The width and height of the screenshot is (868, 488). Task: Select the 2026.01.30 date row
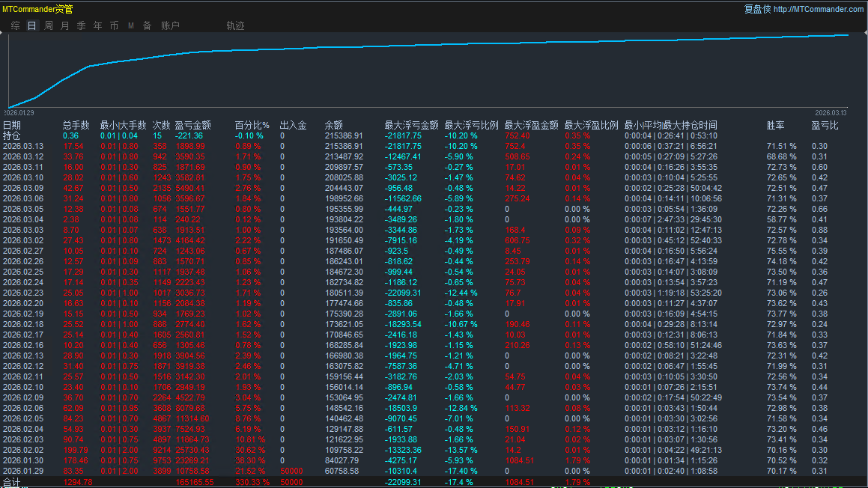pyautogui.click(x=22, y=460)
